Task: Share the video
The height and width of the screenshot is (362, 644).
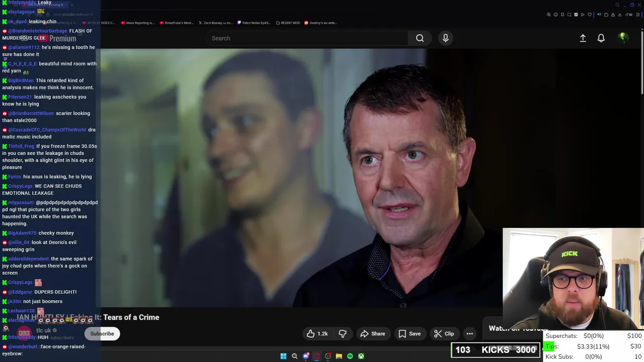Action: pyautogui.click(x=372, y=334)
